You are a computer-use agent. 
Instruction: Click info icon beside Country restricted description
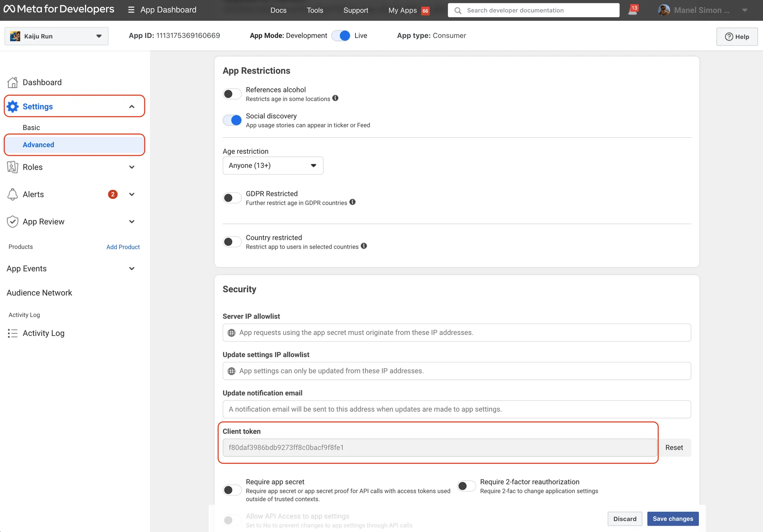coord(364,246)
